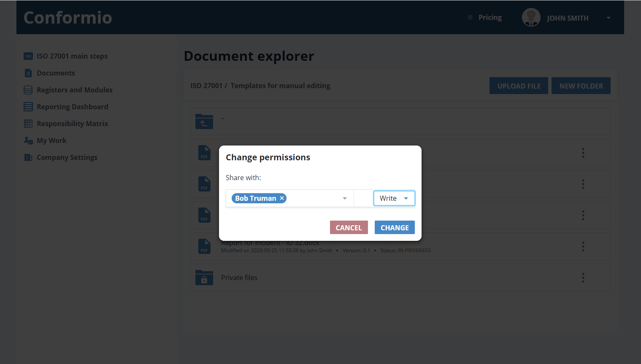Click the ISO 27001 main steps icon
Image resolution: width=641 pixels, height=364 pixels.
28,56
